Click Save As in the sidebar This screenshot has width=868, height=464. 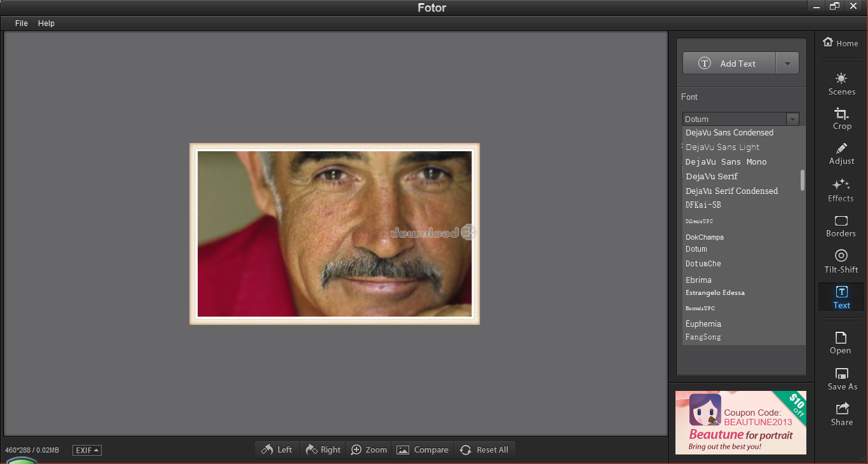click(x=842, y=378)
